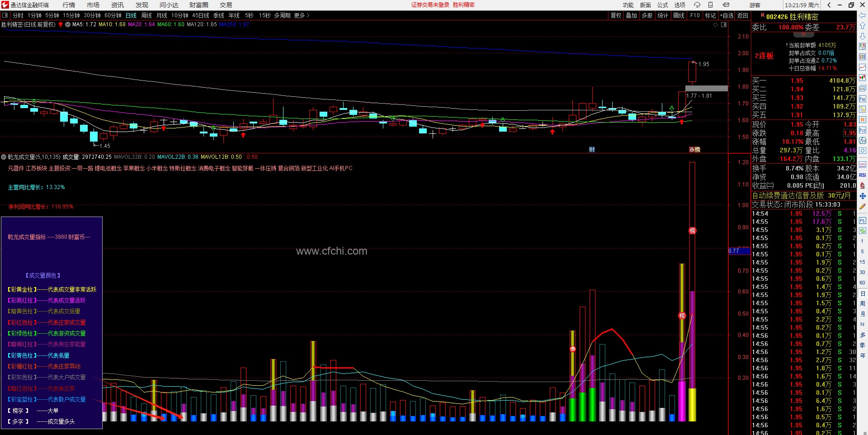This screenshot has height=435, width=868.
Task: Open the 行情 menu
Action: 69,5
